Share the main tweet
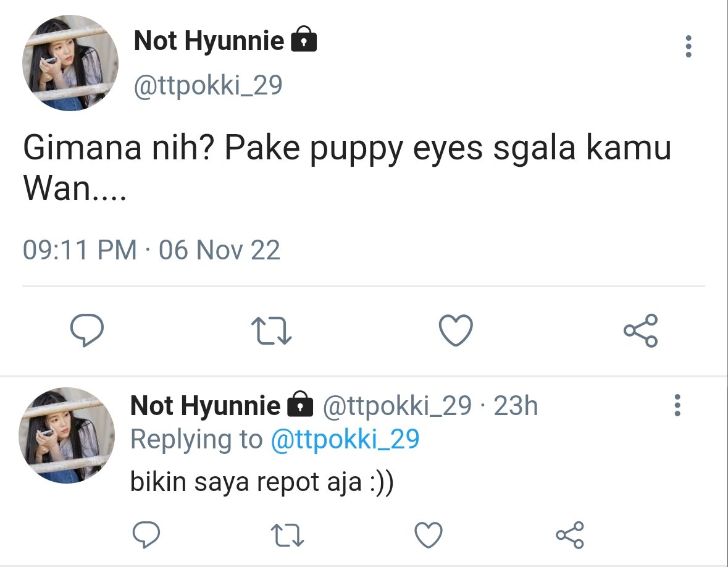Image resolution: width=728 pixels, height=567 pixels. (x=640, y=330)
